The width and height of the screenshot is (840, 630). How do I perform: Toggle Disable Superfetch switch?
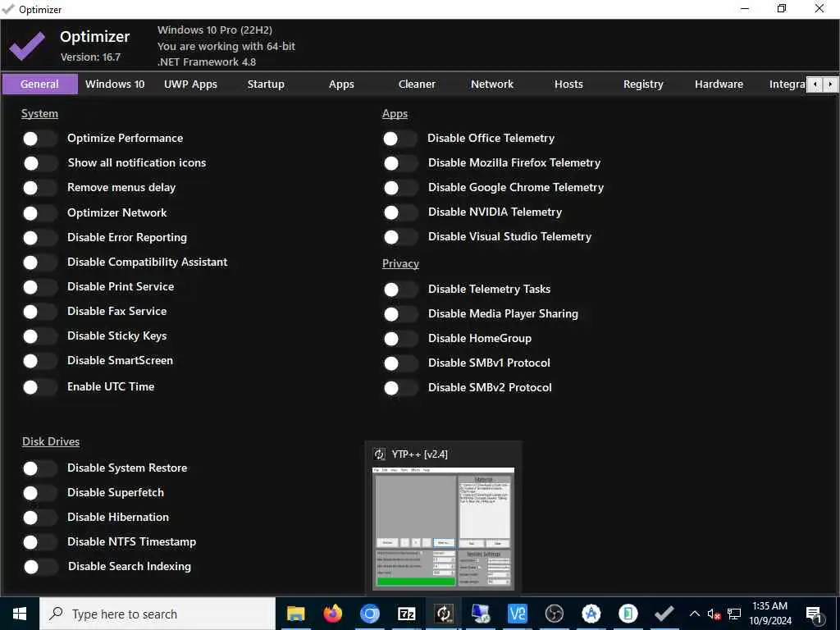tap(39, 493)
